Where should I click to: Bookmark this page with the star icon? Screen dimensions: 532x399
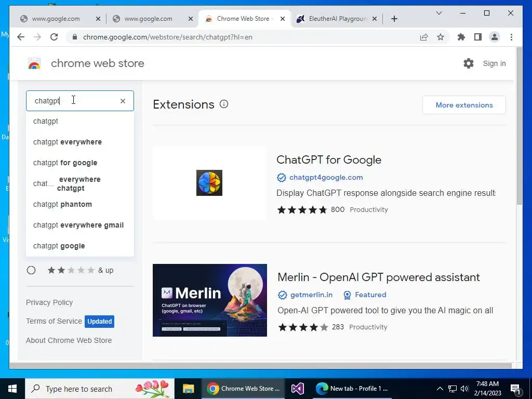point(441,37)
